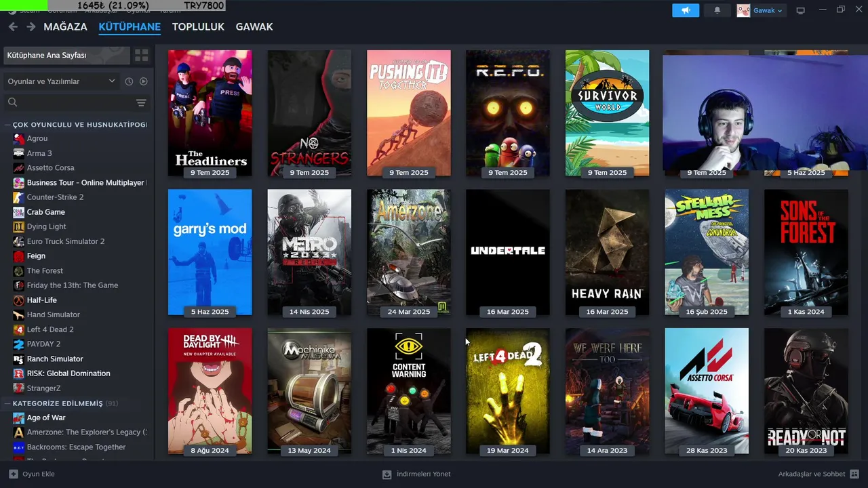Open the advanced filter icon
This screenshot has width=868, height=488.
click(x=141, y=102)
